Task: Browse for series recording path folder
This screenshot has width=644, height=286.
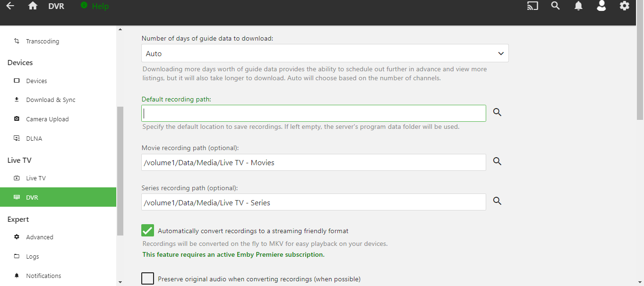Action: [497, 201]
